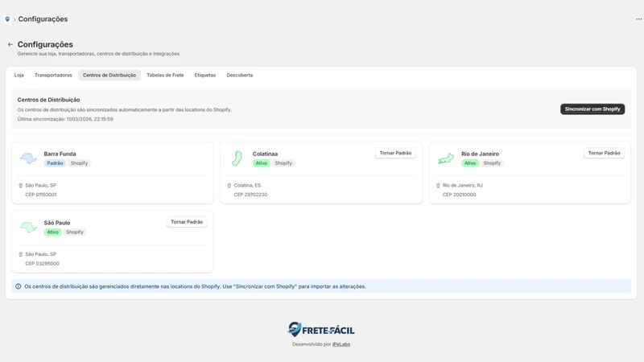Set Rio de Janeiro as default center
The height and width of the screenshot is (362, 644).
[605, 153]
